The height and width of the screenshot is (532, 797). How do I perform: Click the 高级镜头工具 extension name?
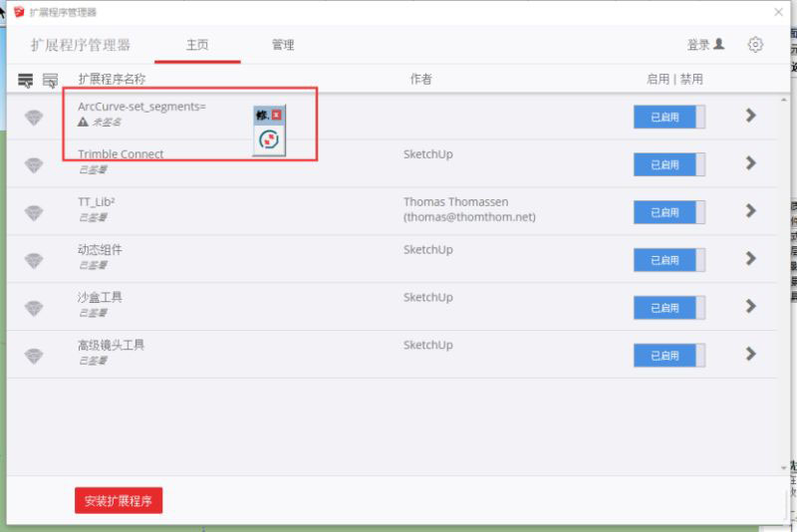tap(111, 345)
